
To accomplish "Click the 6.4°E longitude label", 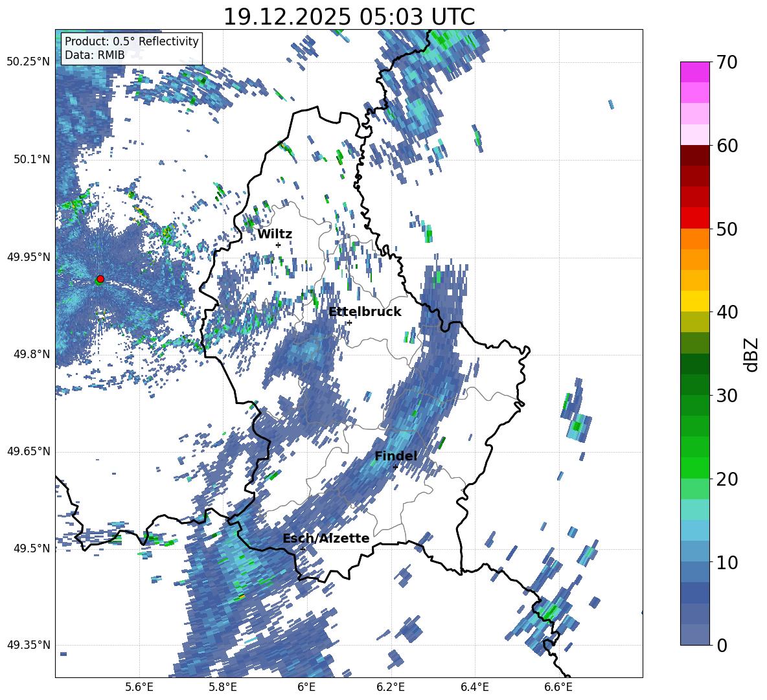I will tap(474, 687).
